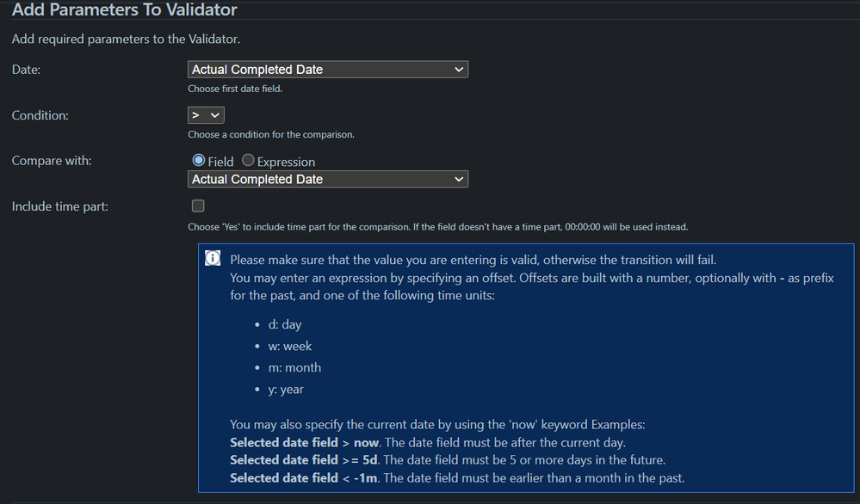Expand the first Actual Completed Date selector
The height and width of the screenshot is (504, 860).
(327, 69)
